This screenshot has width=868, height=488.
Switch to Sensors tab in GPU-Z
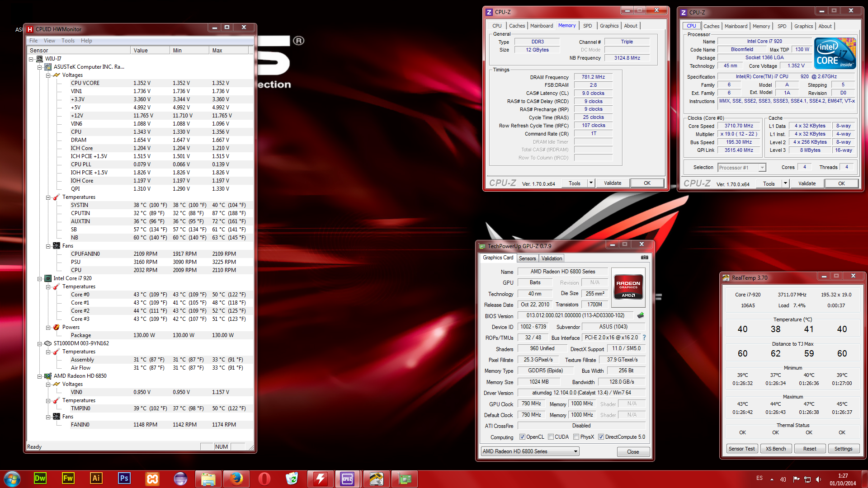(527, 258)
